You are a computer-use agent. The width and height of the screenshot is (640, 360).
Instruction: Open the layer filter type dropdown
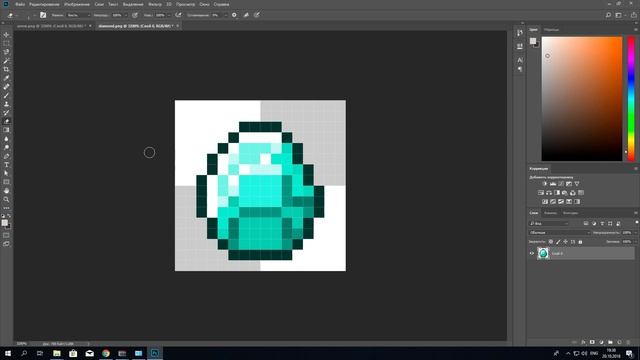point(549,224)
